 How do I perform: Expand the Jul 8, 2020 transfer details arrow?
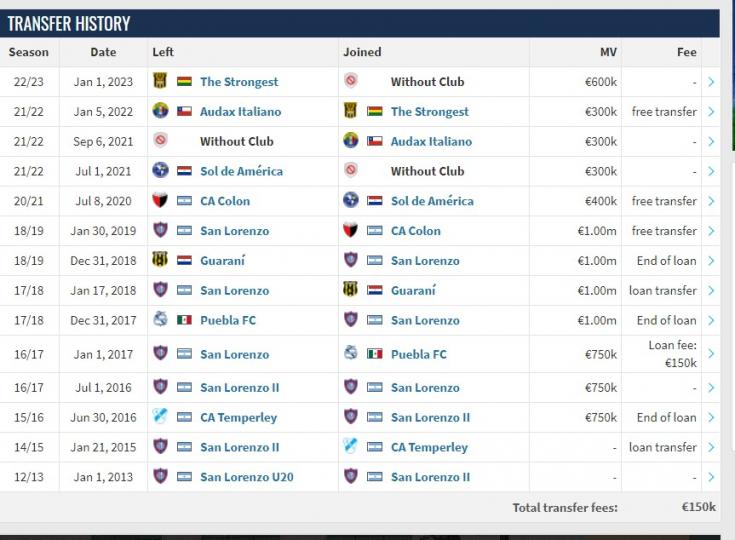(711, 201)
